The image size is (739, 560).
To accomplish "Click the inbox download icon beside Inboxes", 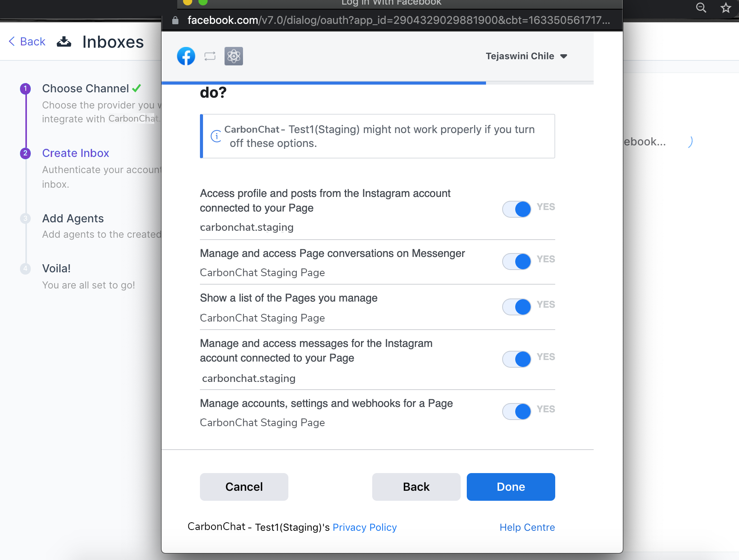I will point(64,42).
